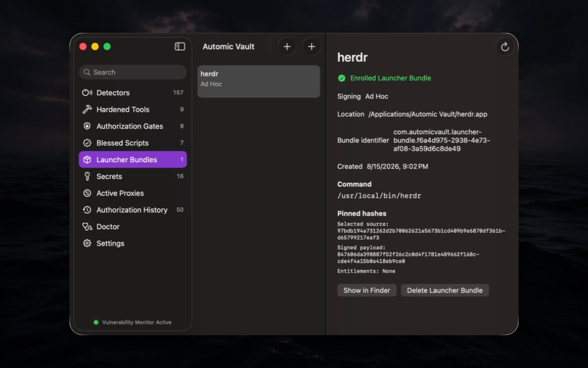Image resolution: width=588 pixels, height=368 pixels.
Task: Click the Active Proxies icon
Action: 87,193
